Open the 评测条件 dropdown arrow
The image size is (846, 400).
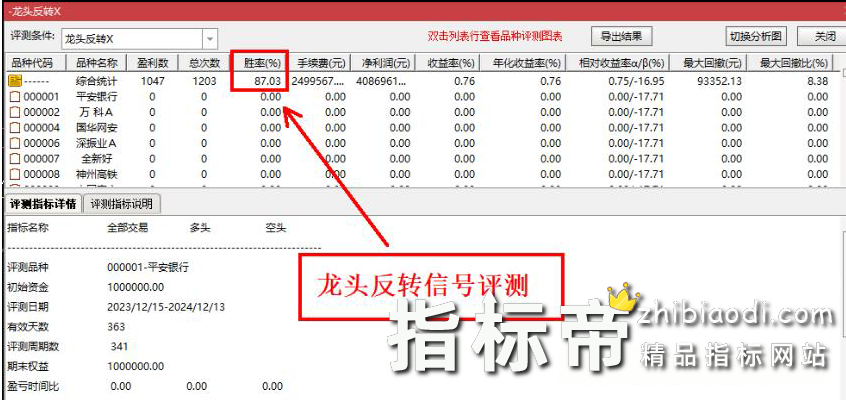tap(209, 39)
